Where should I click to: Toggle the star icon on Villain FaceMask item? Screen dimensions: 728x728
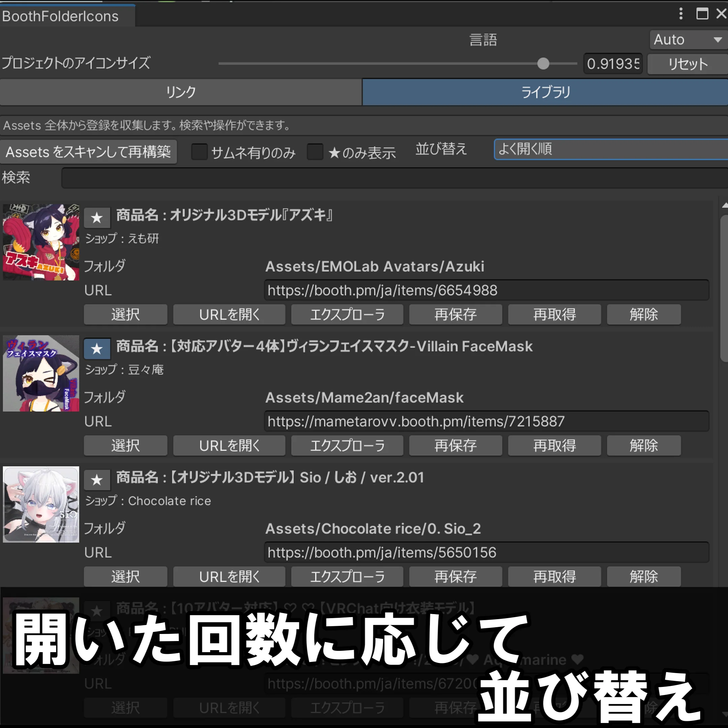click(97, 348)
